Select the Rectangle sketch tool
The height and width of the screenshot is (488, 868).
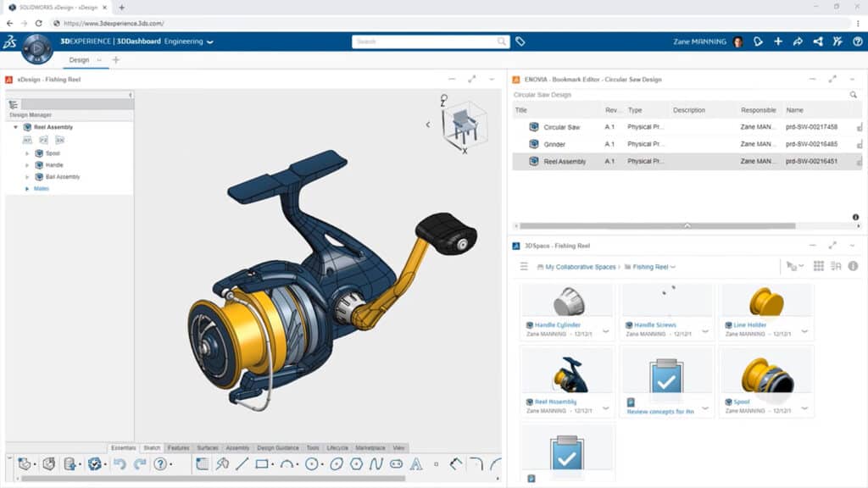(x=262, y=463)
